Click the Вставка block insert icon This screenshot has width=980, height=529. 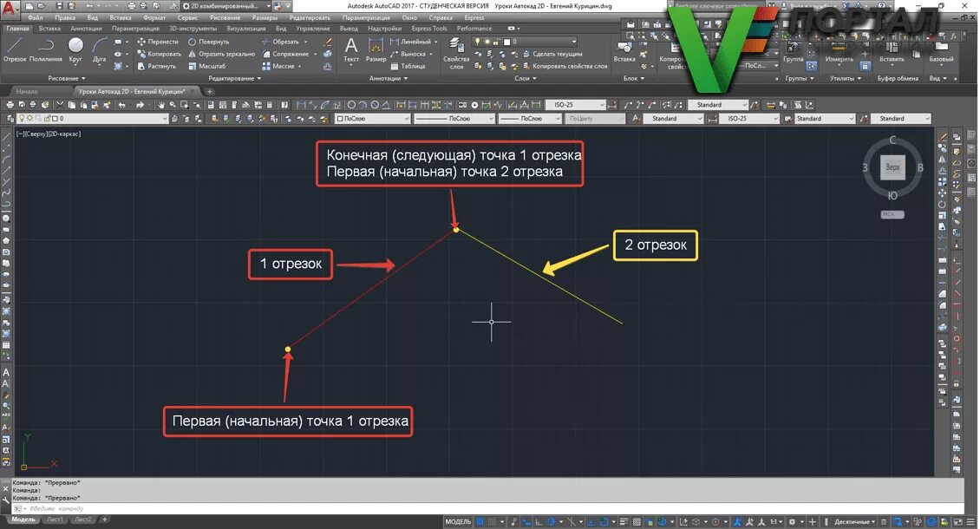(624, 51)
